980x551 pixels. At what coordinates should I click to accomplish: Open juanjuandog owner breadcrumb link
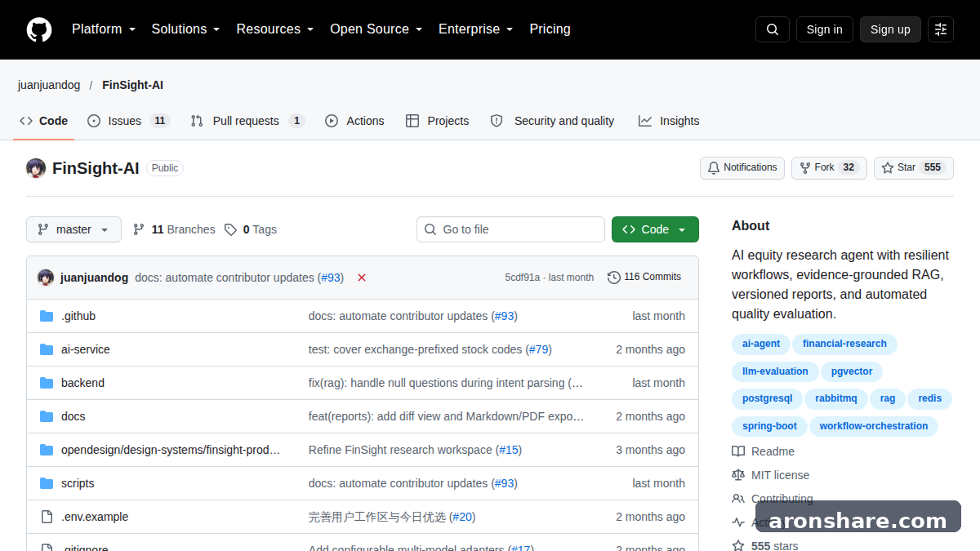[49, 85]
